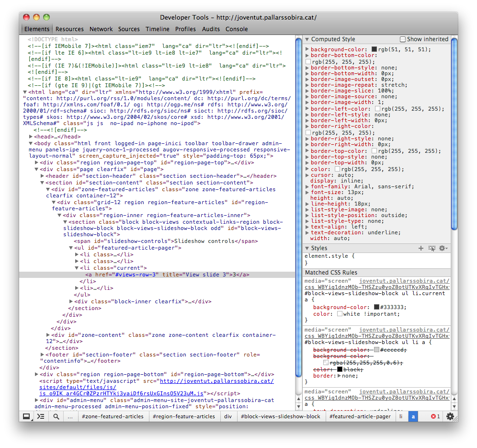Screen dimensions: 477x448
Task: Select the span slideshow-controls row
Action: tap(166, 241)
